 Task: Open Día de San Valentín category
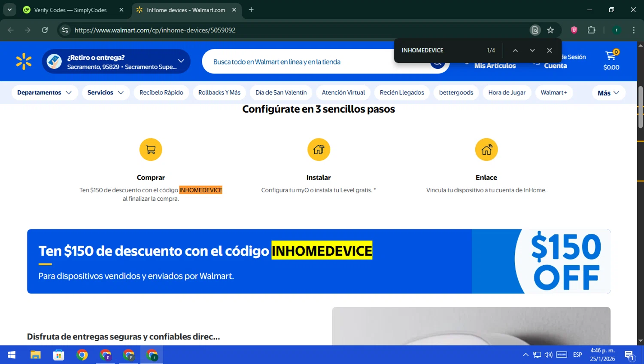coord(281,92)
